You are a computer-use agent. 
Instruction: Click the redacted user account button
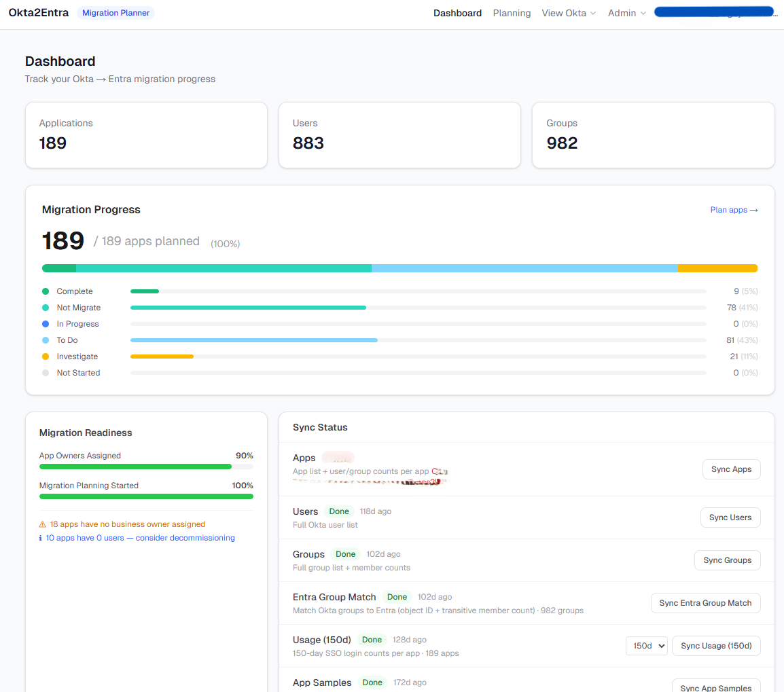[x=714, y=12]
